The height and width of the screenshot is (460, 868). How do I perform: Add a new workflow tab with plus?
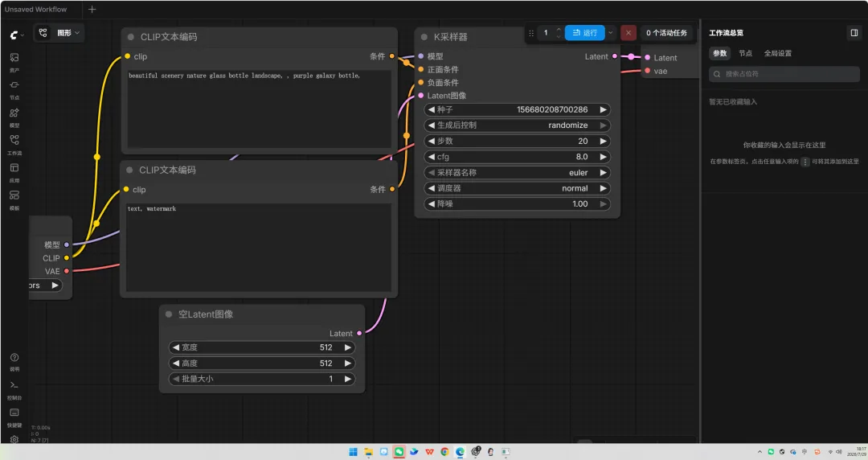(x=92, y=10)
